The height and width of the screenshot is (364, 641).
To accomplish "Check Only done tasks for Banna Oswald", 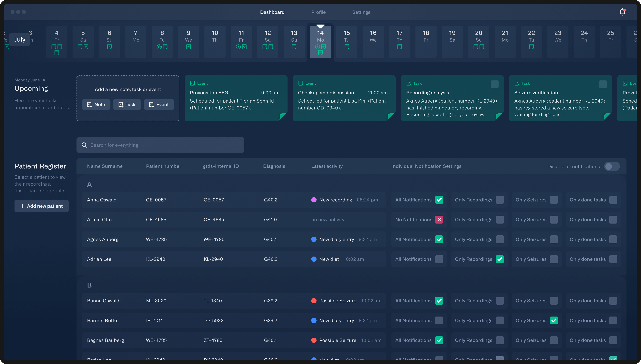I will 613,301.
